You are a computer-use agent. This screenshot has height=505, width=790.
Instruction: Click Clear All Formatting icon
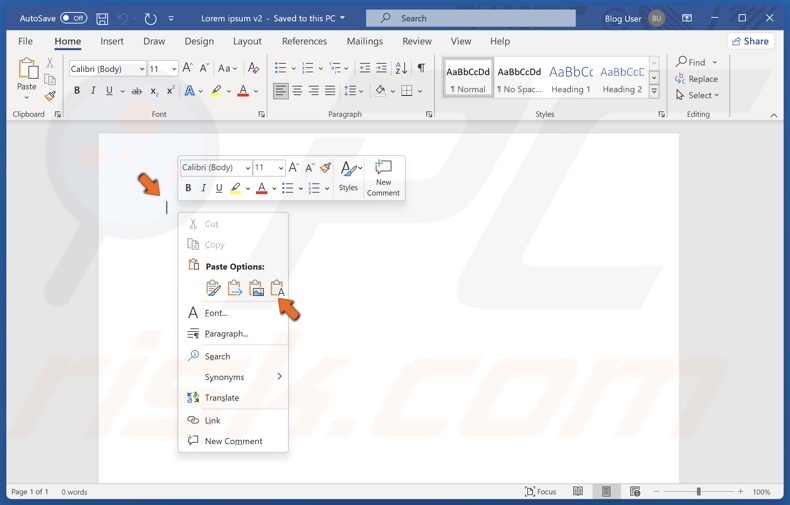tap(253, 68)
